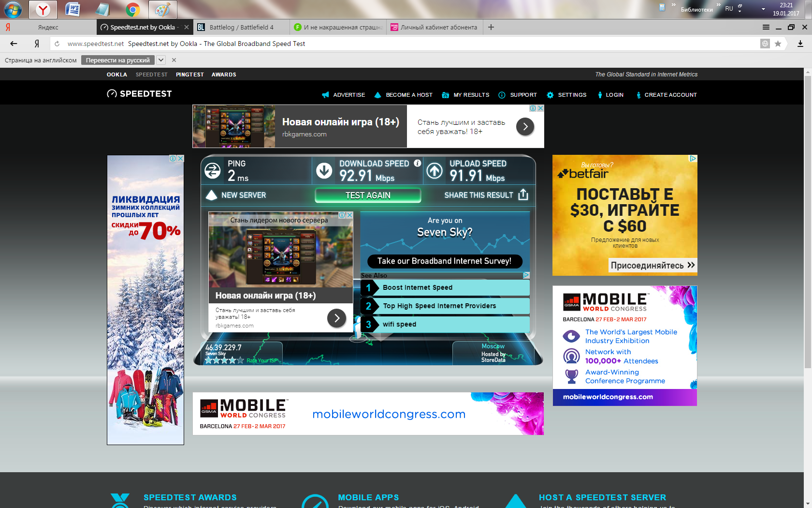
Task: Open browser downloads
Action: coord(800,44)
